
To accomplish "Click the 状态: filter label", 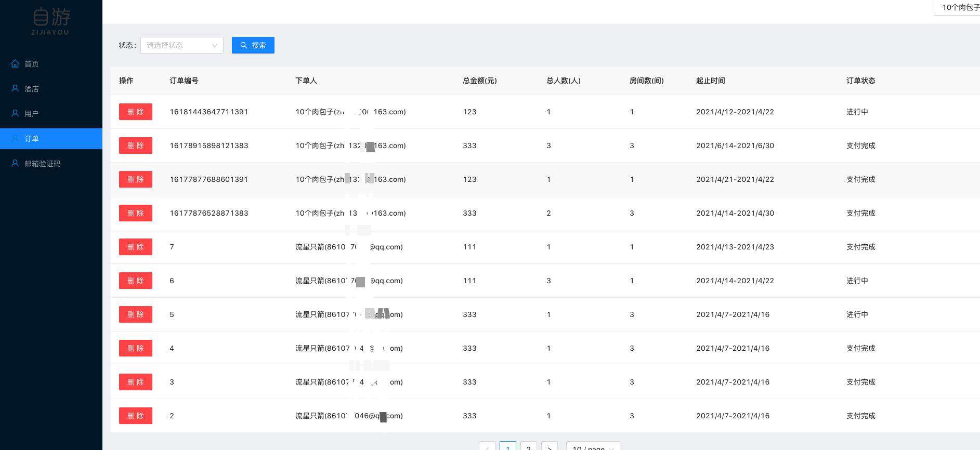I will [127, 45].
